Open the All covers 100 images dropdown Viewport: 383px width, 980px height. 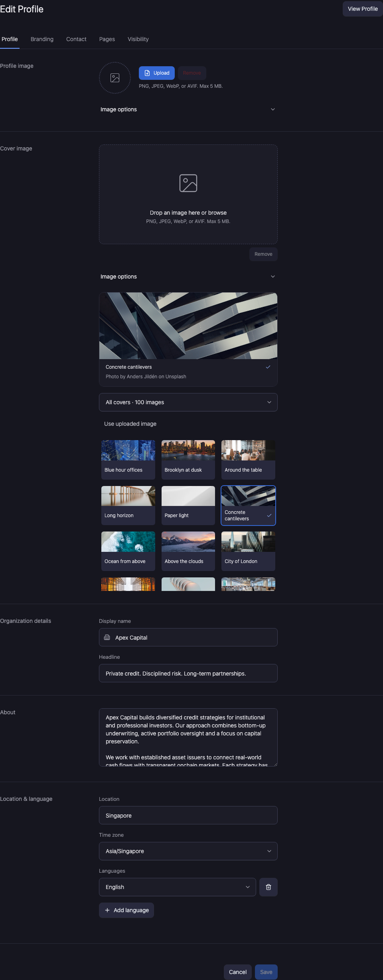188,402
